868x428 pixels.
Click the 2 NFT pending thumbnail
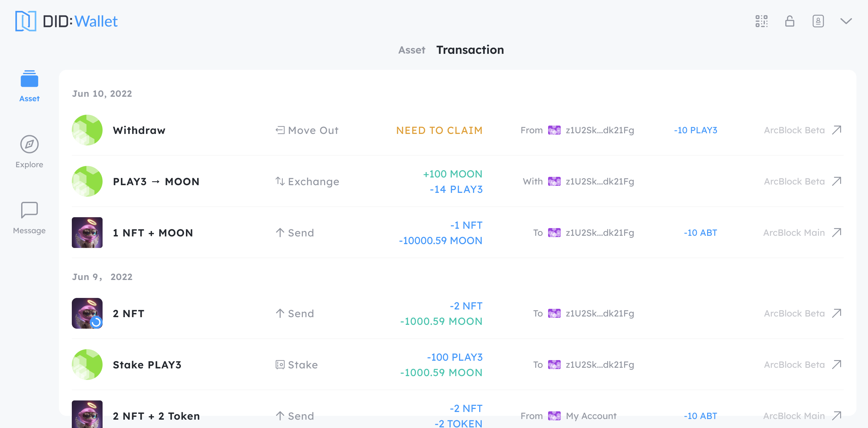pos(87,314)
